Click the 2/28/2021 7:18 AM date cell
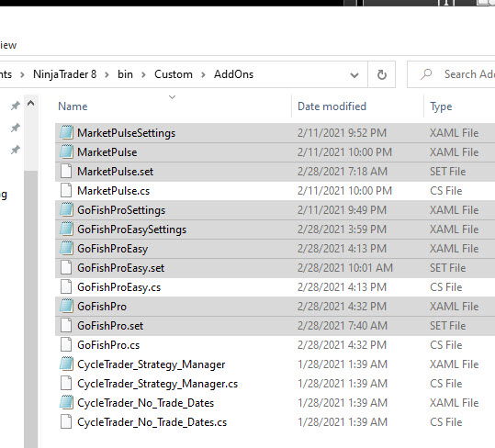Viewport: 495px width, 448px height. 343,172
